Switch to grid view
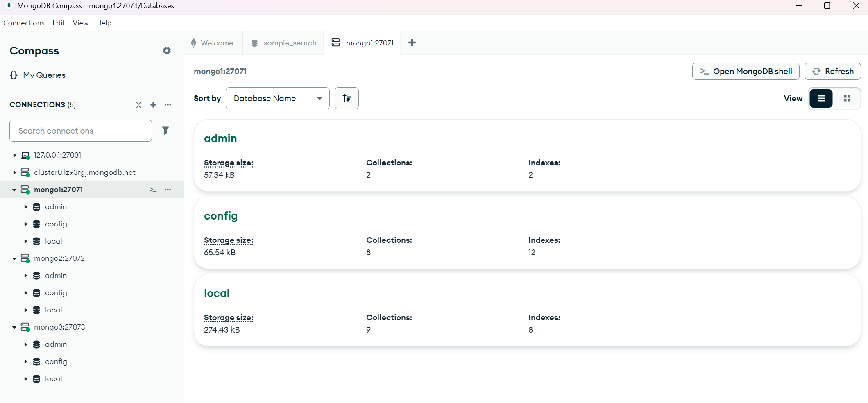The image size is (868, 403). [x=847, y=98]
